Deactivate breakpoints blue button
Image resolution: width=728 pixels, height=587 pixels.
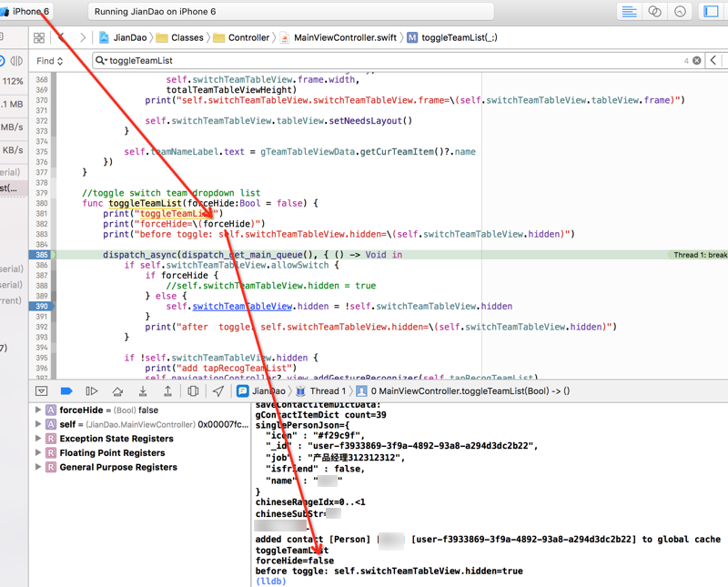(x=66, y=391)
